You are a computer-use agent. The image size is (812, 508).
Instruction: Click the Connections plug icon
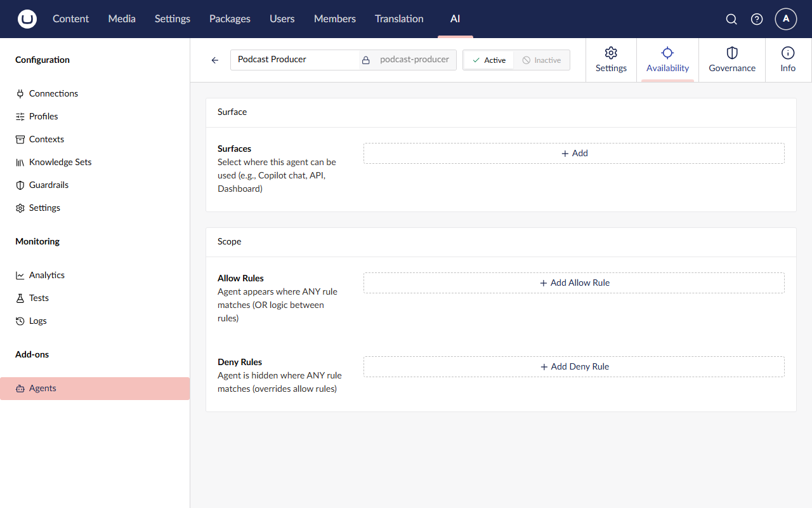tap(20, 93)
